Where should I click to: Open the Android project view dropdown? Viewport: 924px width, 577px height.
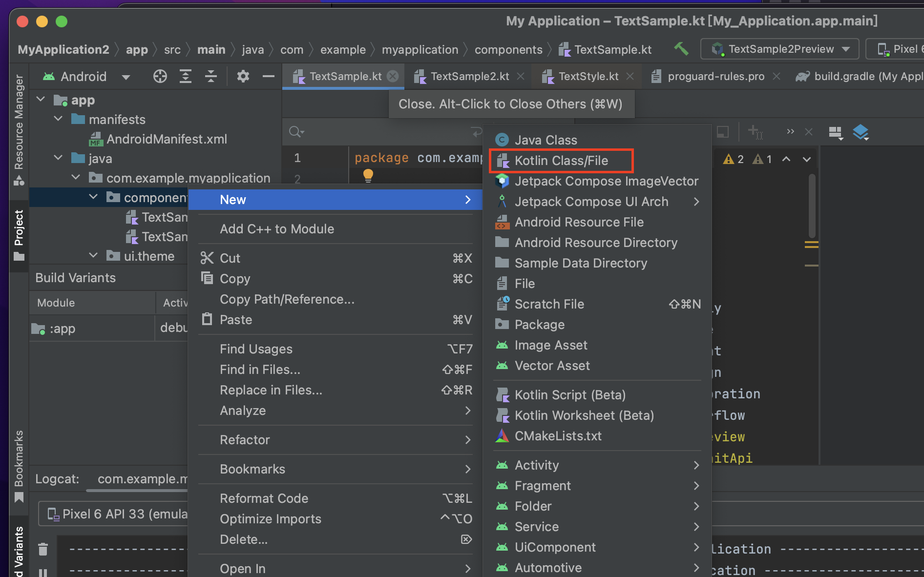(86, 77)
